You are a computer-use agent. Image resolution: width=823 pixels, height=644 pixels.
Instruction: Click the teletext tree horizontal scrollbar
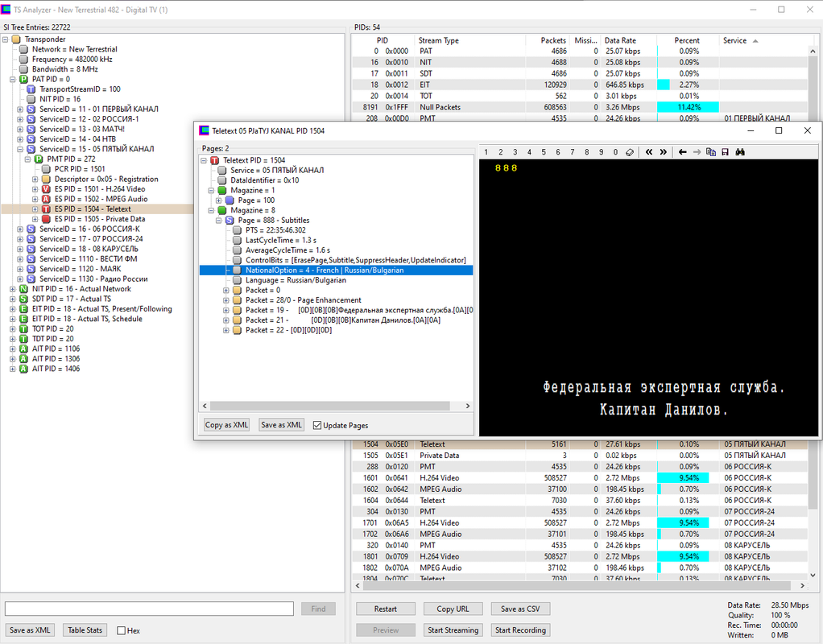click(x=330, y=406)
